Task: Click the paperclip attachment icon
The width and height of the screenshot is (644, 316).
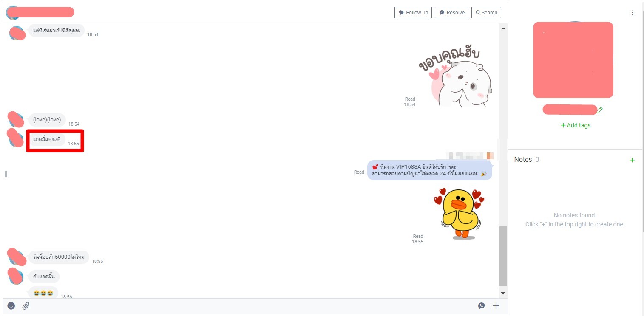Action: coord(26,306)
